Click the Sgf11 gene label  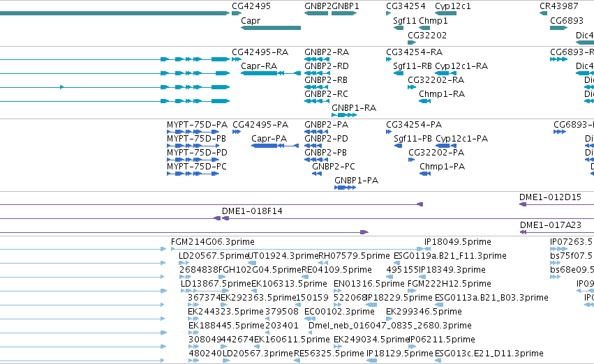tap(405, 21)
